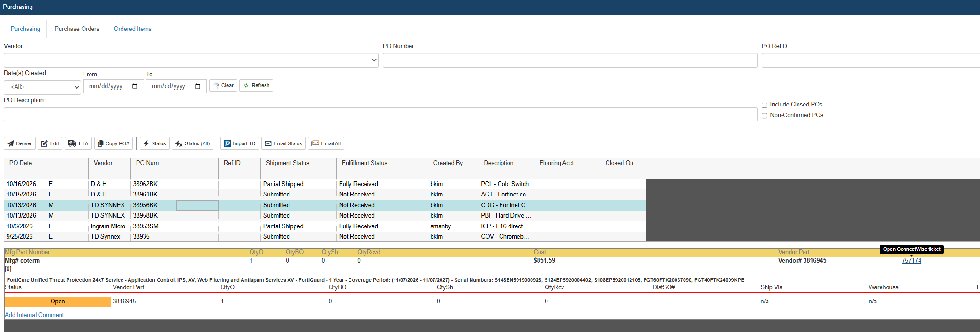Viewport: 980px width, 332px height.
Task: Click the Email All envelope icon
Action: (315, 143)
